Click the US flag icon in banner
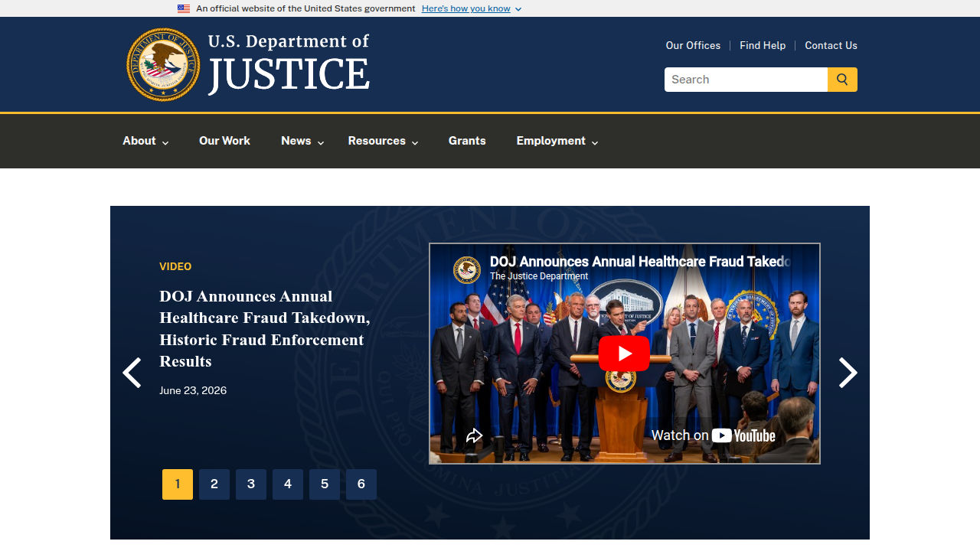Image resolution: width=980 pixels, height=551 pixels. [x=184, y=8]
